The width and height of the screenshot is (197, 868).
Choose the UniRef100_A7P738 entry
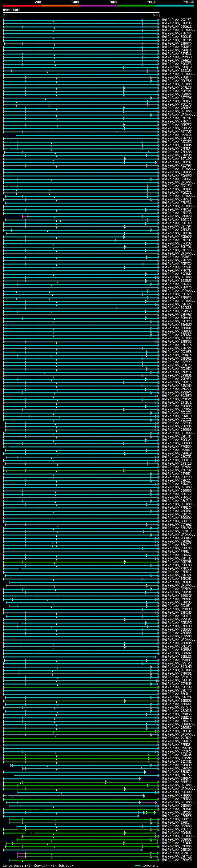(177, 139)
